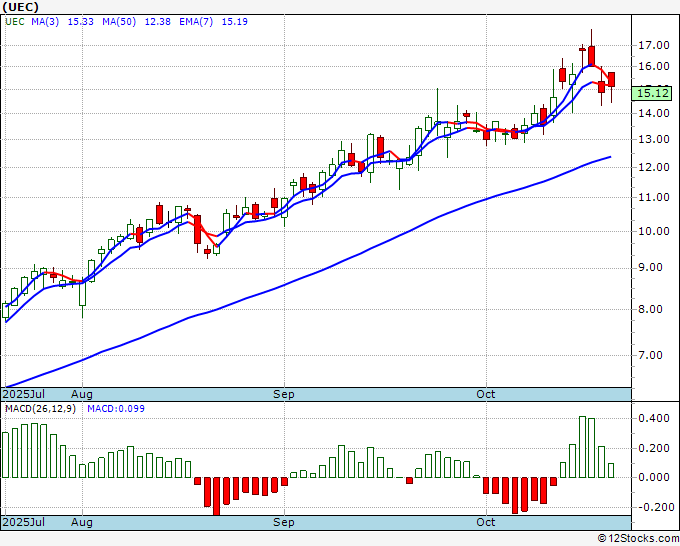Click the MA(50) value 12.38

[x=157, y=22]
